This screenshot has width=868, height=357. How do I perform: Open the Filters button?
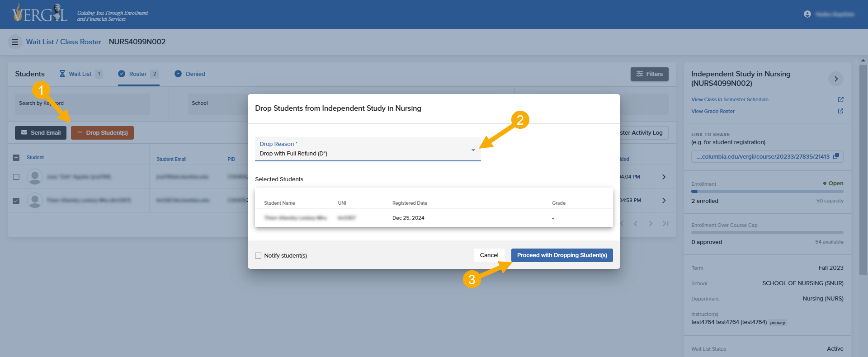[x=650, y=74]
